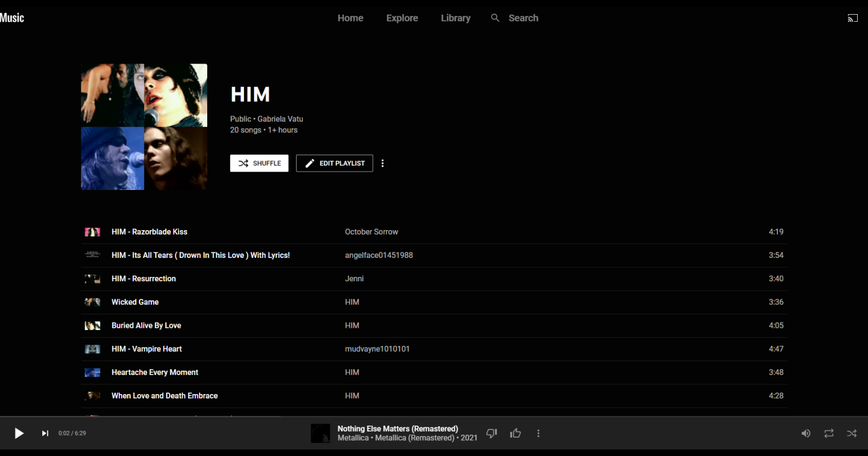Click thumbnail of Heartache Every Moment
Viewport: 868px width, 456px height.
point(92,372)
